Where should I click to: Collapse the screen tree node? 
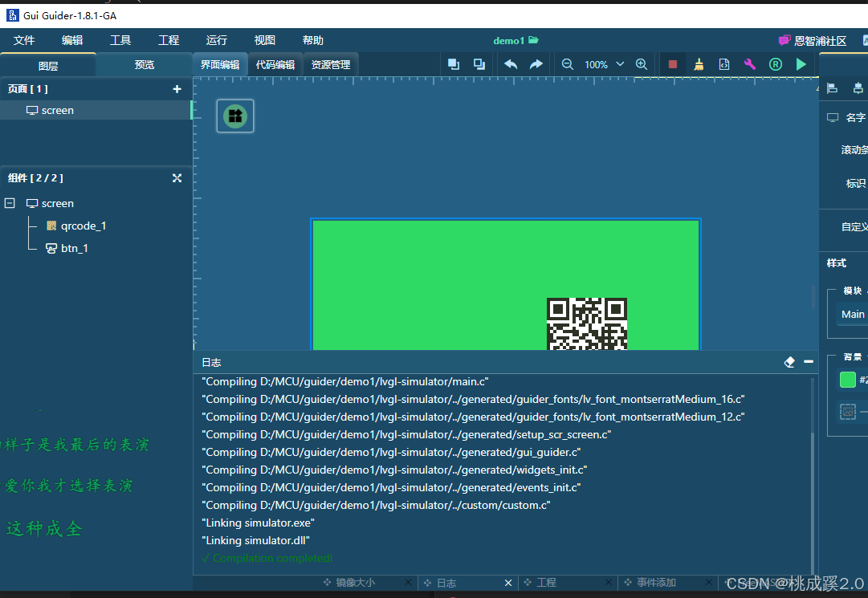(x=10, y=203)
